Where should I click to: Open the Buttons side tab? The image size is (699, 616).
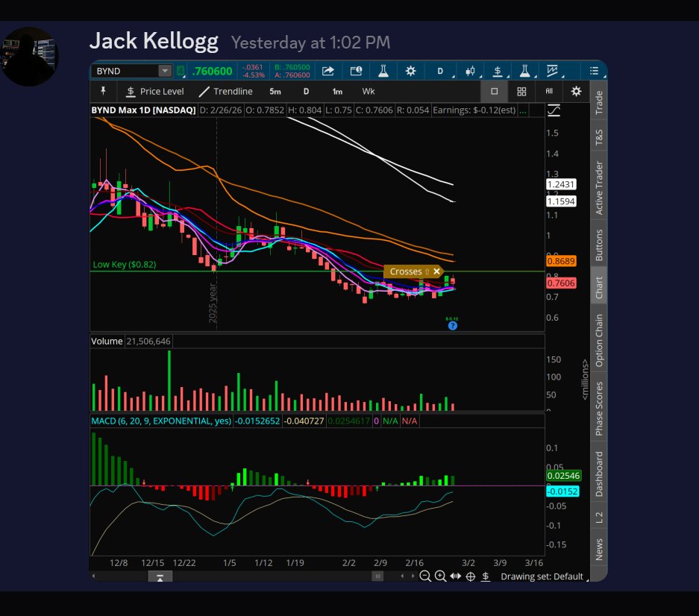[x=599, y=245]
